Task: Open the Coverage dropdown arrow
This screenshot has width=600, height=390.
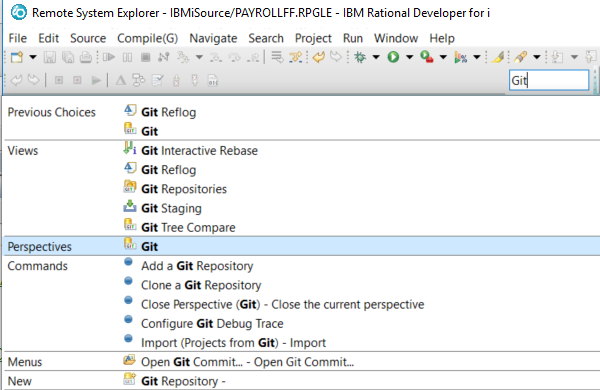Action: tap(477, 57)
